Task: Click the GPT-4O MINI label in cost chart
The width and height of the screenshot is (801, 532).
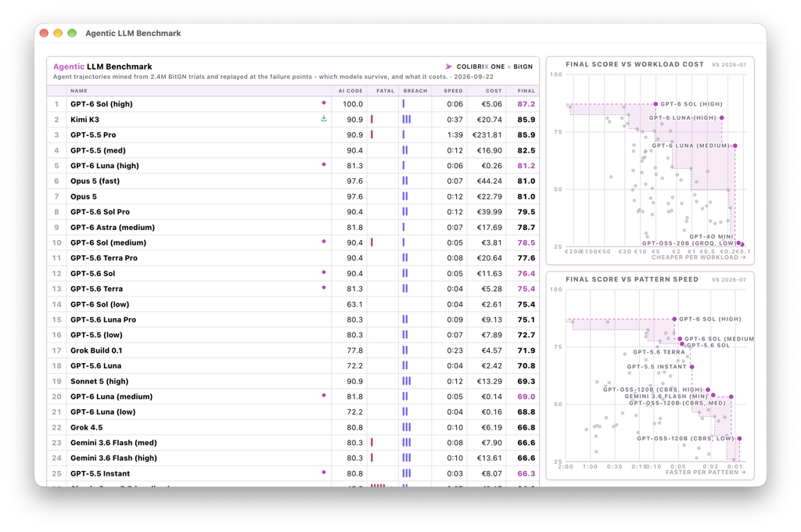Action: (x=711, y=236)
